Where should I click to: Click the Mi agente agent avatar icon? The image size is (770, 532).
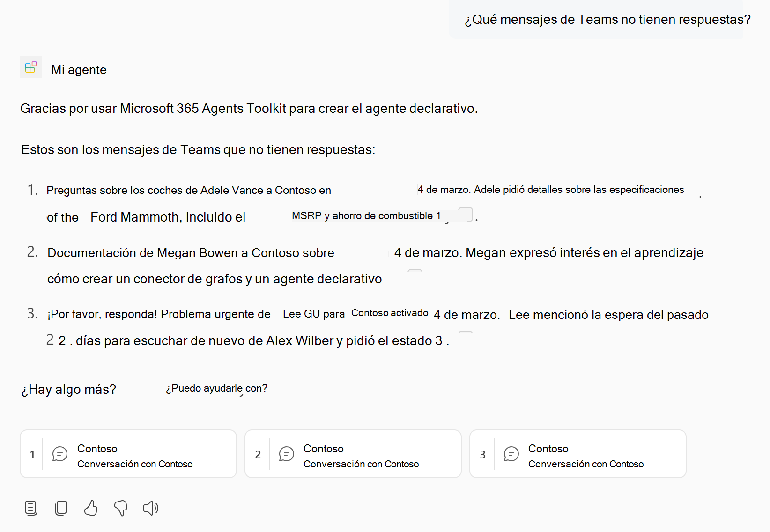(x=30, y=67)
